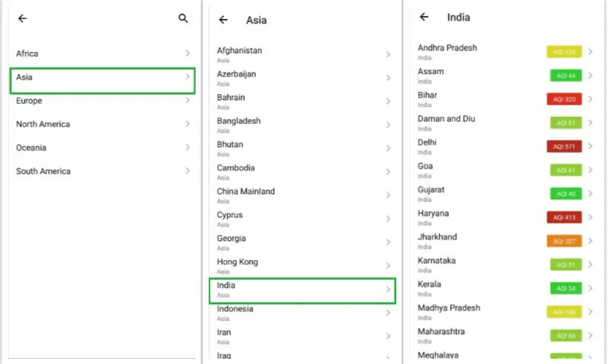
Task: Select India in the Asia list
Action: 302,291
